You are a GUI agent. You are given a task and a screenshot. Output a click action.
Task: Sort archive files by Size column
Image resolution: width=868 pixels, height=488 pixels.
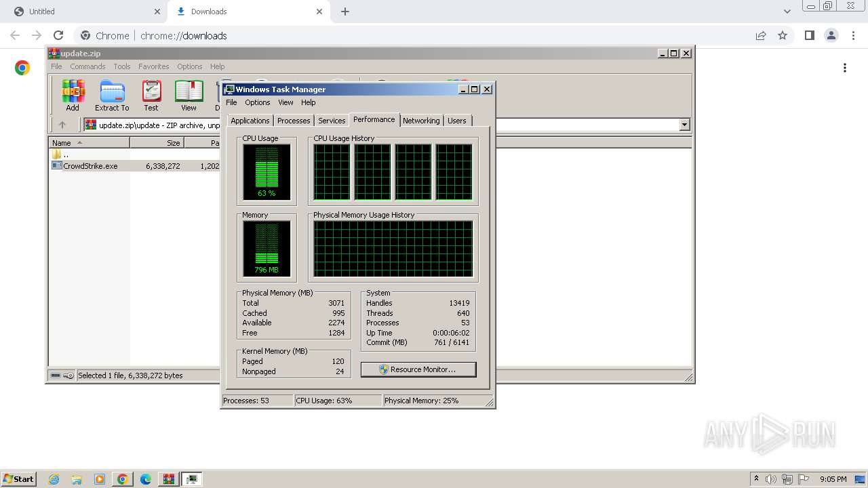[x=157, y=143]
